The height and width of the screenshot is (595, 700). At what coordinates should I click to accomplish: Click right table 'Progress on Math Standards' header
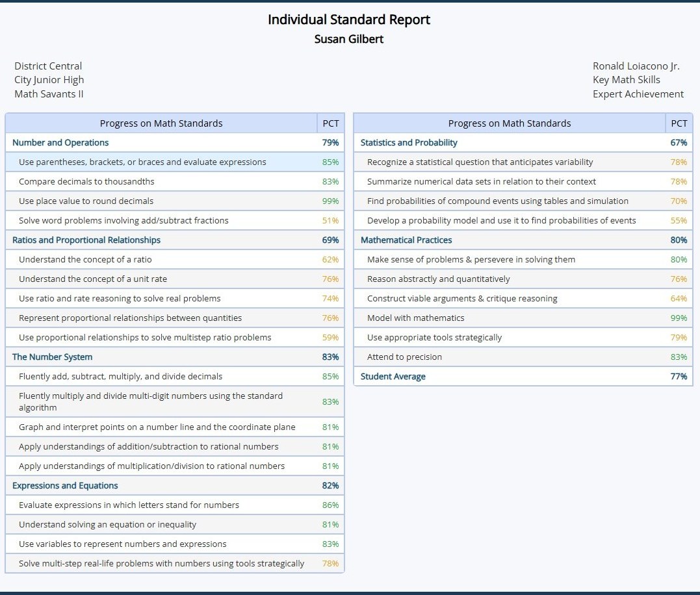[510, 123]
